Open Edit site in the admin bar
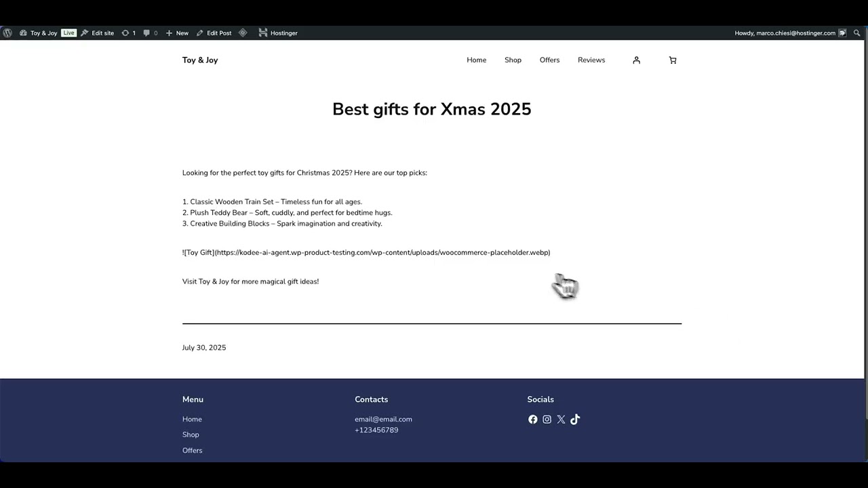The height and width of the screenshot is (488, 868). 98,33
